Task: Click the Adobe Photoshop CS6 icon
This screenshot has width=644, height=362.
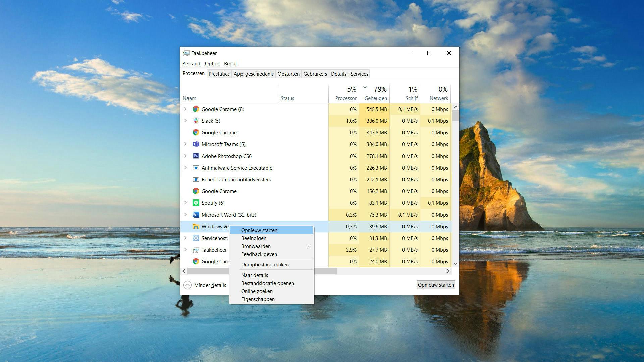Action: [196, 156]
